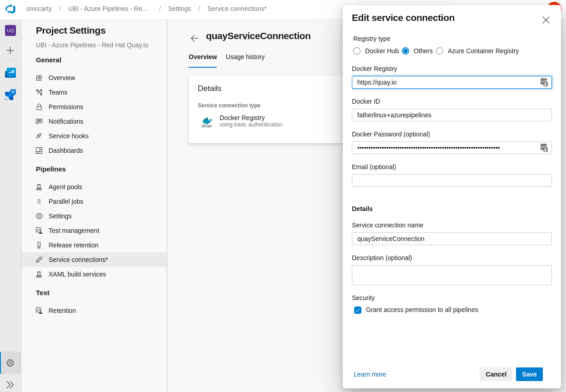Image resolution: width=566 pixels, height=392 pixels.
Task: Click the Docker ID input field
Action: (x=451, y=115)
